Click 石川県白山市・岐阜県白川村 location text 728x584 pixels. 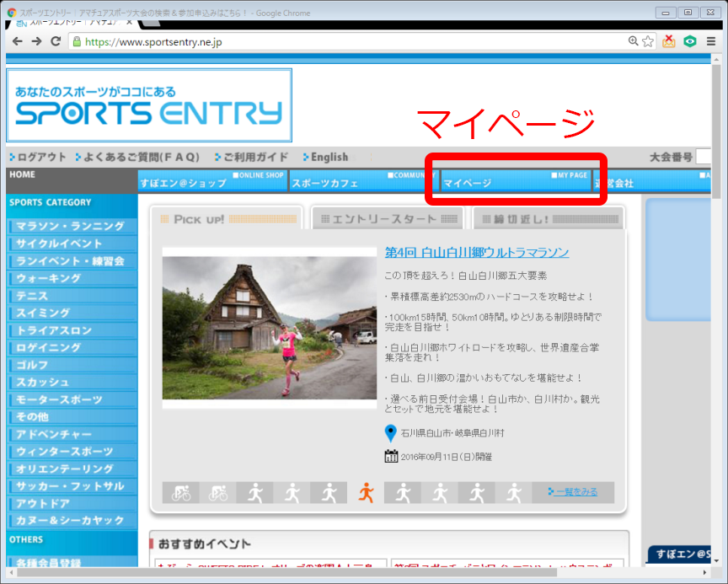click(452, 433)
